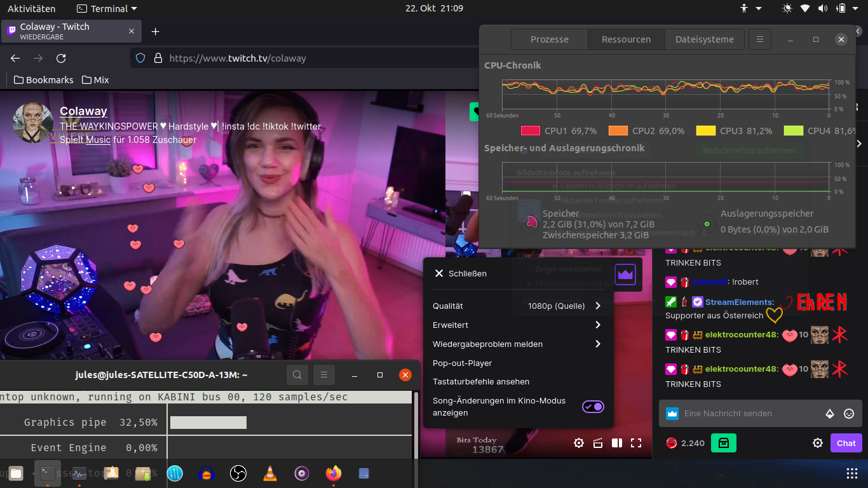Click the Music category link

point(98,140)
